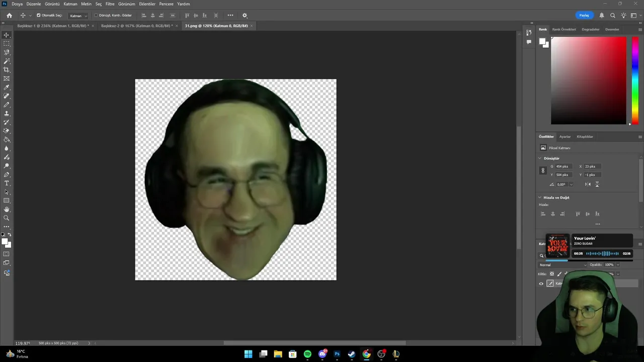Select the Type tool
The height and width of the screenshot is (362, 644).
[x=7, y=184]
